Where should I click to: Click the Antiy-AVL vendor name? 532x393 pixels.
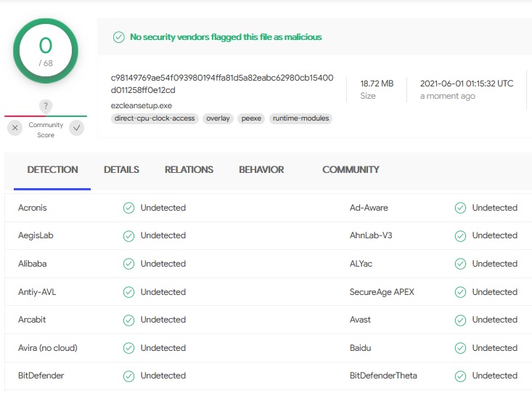tap(37, 292)
